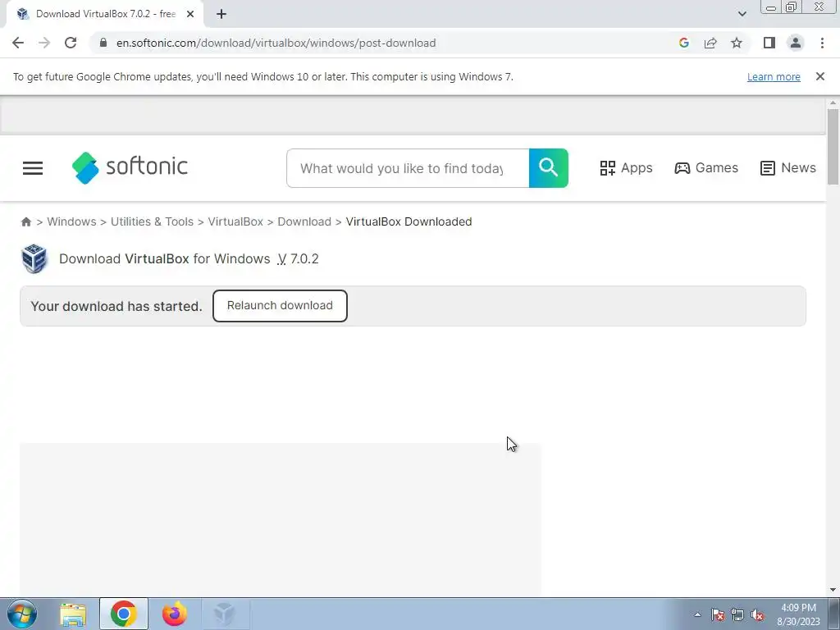
Task: Click the VirtualBox cube app icon
Action: (x=34, y=258)
